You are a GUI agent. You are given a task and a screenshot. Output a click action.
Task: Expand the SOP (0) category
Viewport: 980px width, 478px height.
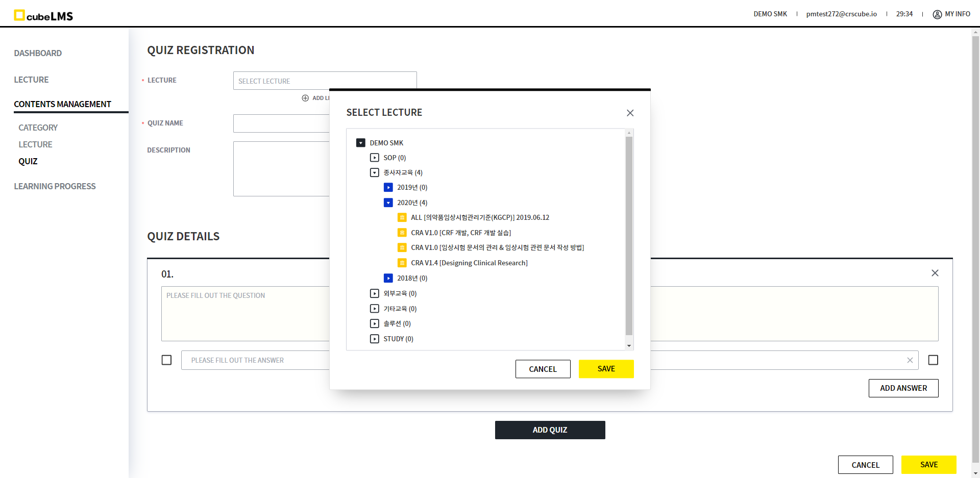(375, 158)
